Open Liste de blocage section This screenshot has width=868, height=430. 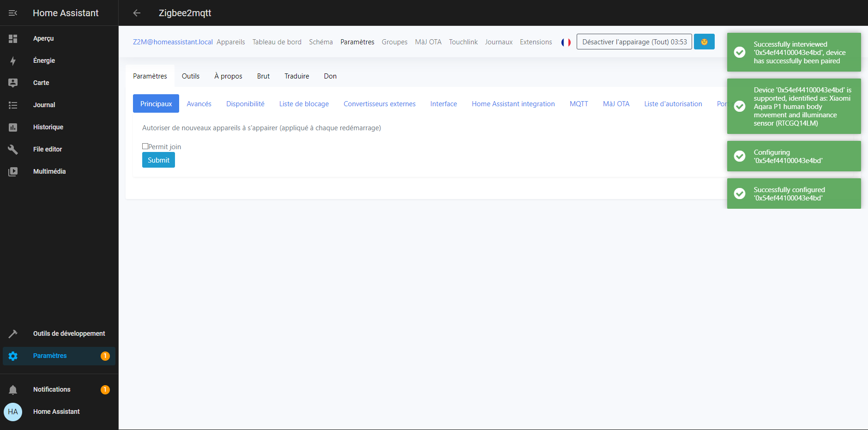304,104
